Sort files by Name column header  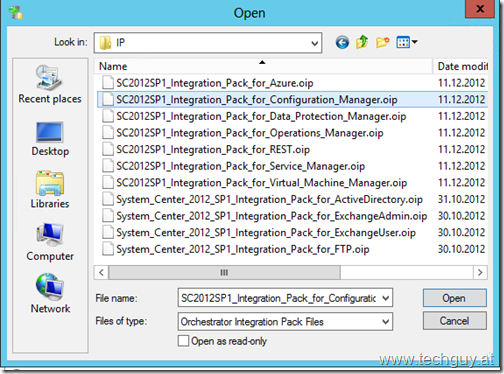263,66
